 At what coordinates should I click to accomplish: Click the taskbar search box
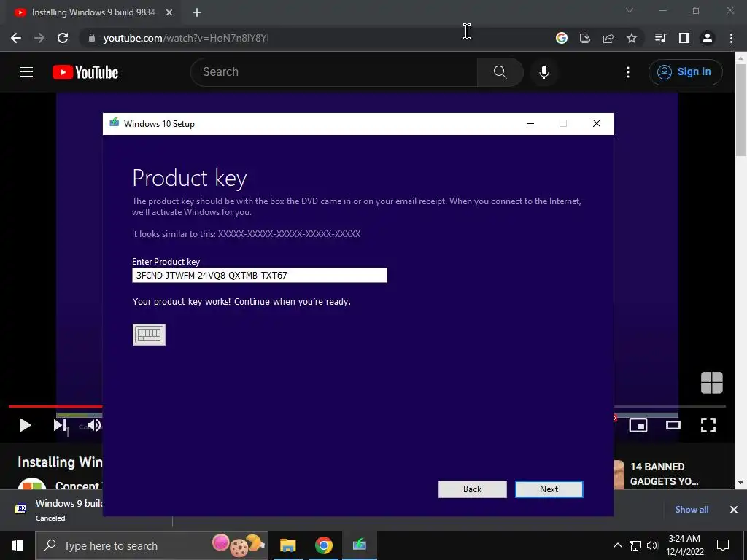click(152, 545)
